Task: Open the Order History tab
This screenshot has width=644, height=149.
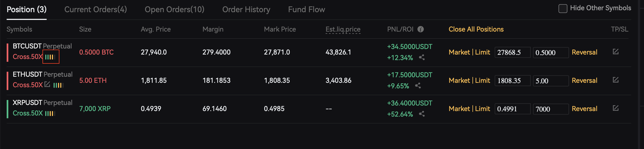Action: 246,9
